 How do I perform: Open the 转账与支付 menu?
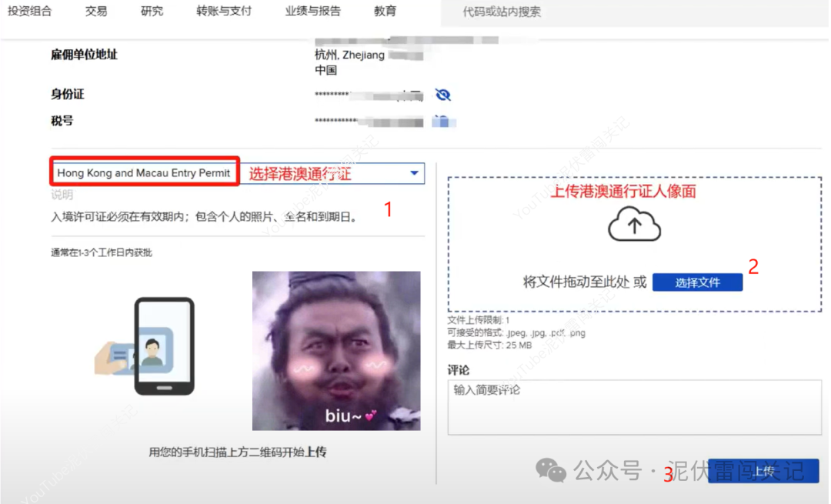coord(223,11)
